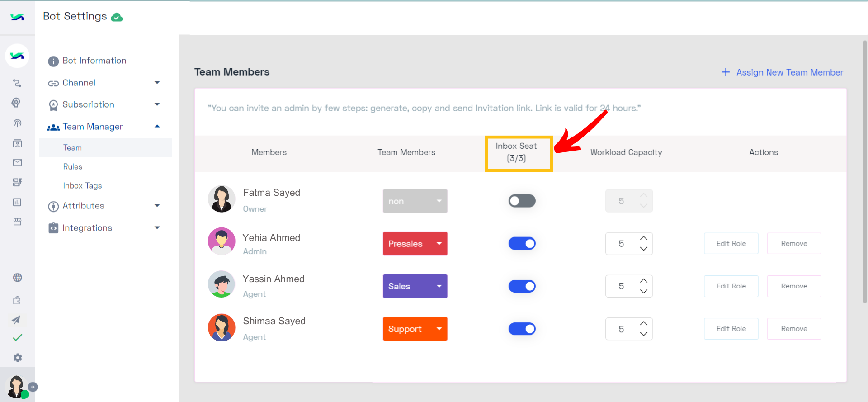Expand the Channel menu section
The width and height of the screenshot is (868, 402).
point(104,83)
